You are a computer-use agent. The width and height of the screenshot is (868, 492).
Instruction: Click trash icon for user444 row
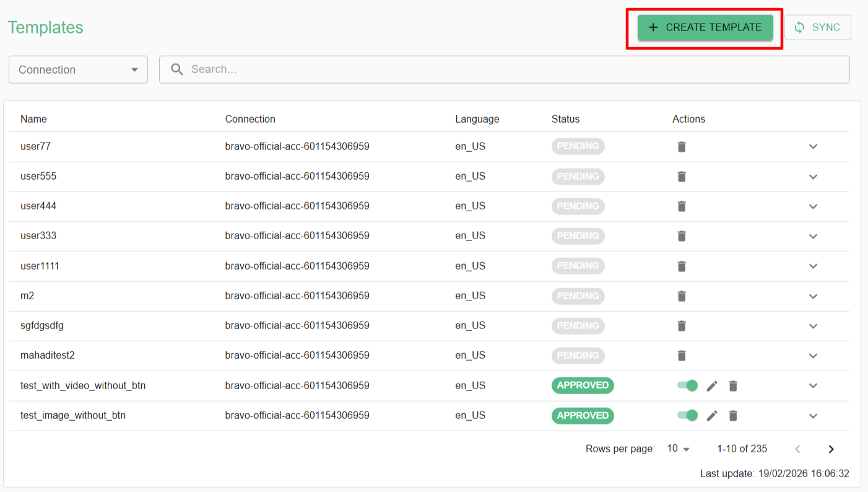(x=682, y=206)
